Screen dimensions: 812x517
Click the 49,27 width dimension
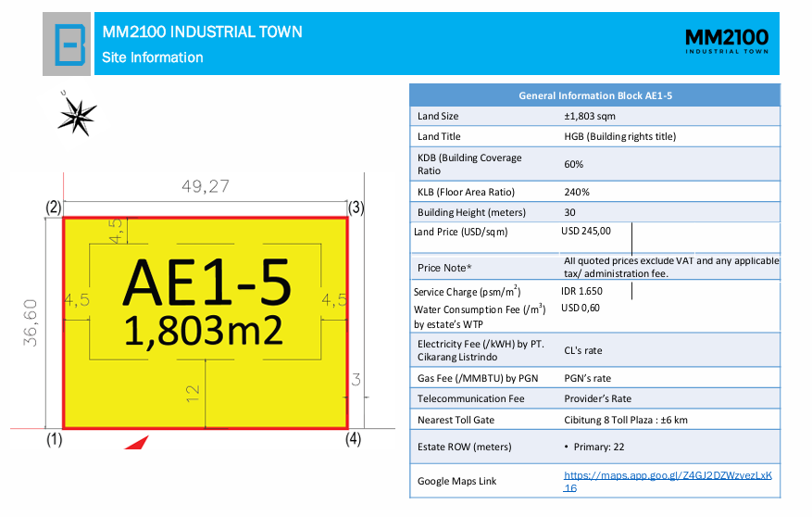206,186
